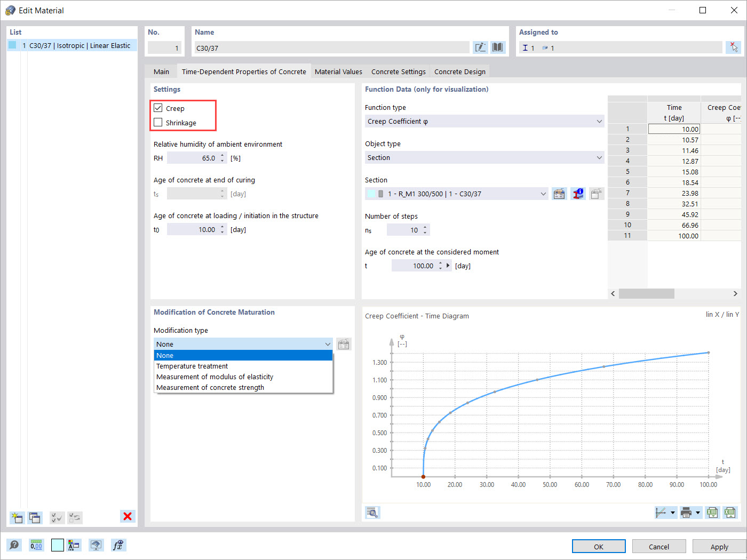Click the Name field containing C30/37
747x560 pixels.
(x=332, y=47)
